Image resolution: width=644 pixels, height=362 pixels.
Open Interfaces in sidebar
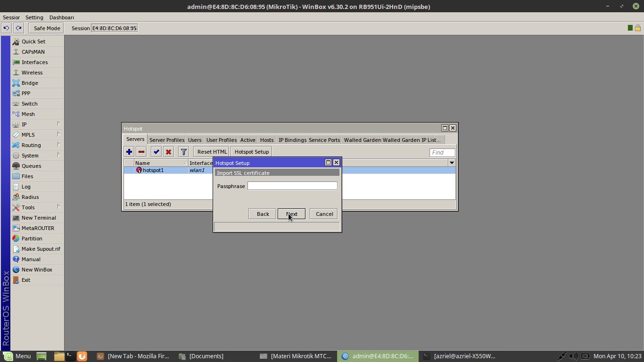[x=37, y=62]
